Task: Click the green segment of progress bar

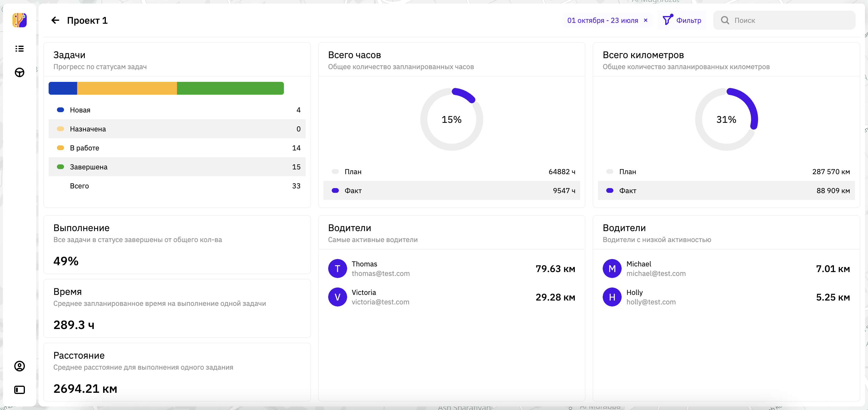Action: click(x=230, y=88)
